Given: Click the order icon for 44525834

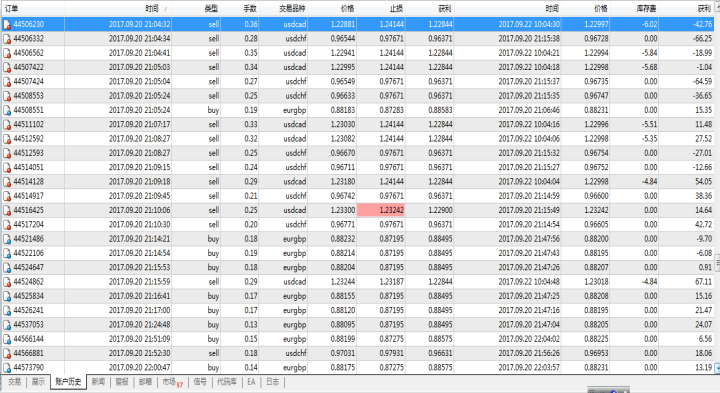Looking at the screenshot, I should (x=7, y=296).
